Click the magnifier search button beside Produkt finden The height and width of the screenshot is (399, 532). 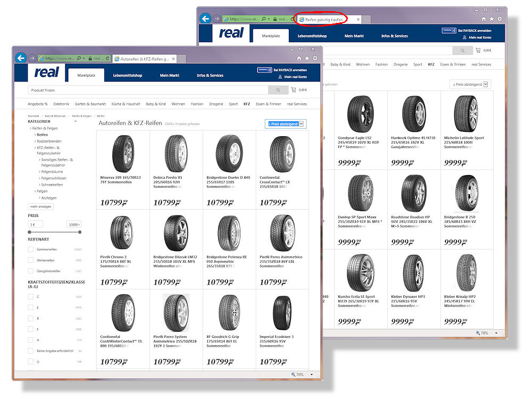click(x=278, y=90)
